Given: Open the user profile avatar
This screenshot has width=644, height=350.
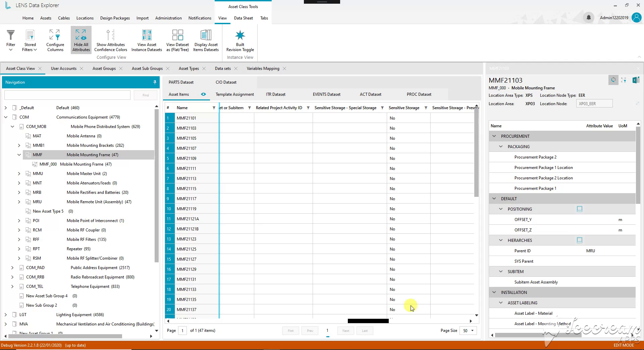Looking at the screenshot, I should tap(636, 17).
